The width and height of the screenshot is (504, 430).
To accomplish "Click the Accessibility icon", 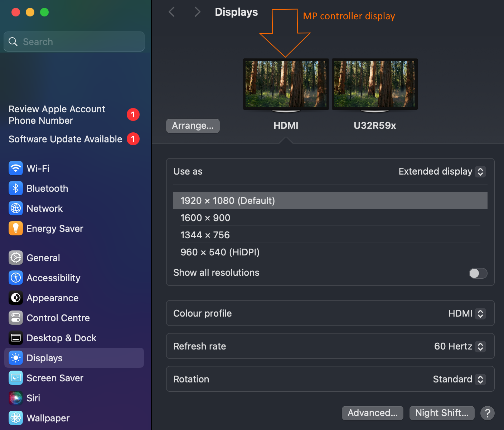I will (x=15, y=278).
